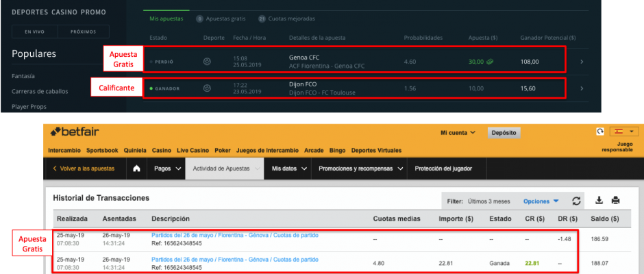The width and height of the screenshot is (644, 274).
Task: Open the Spanish flag language selector
Action: [623, 132]
